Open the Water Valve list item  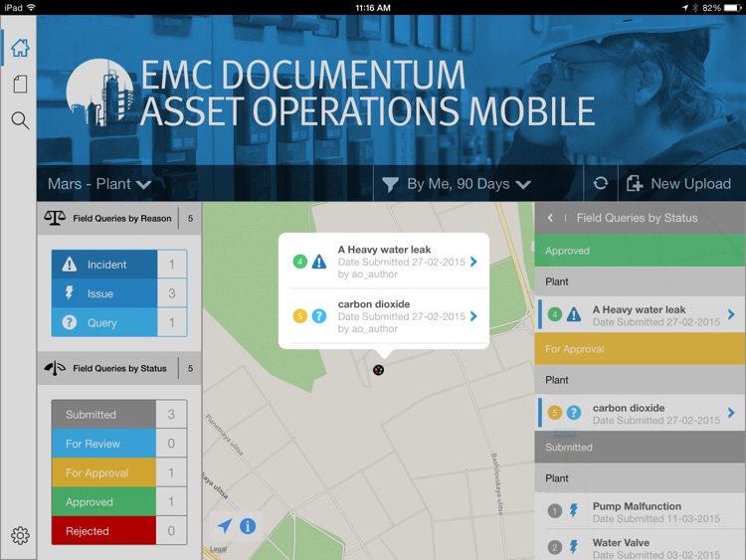coord(640,546)
